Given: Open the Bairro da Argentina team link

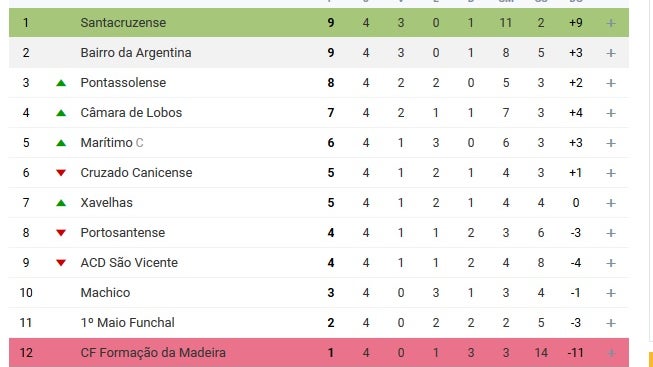Looking at the screenshot, I should pos(136,53).
